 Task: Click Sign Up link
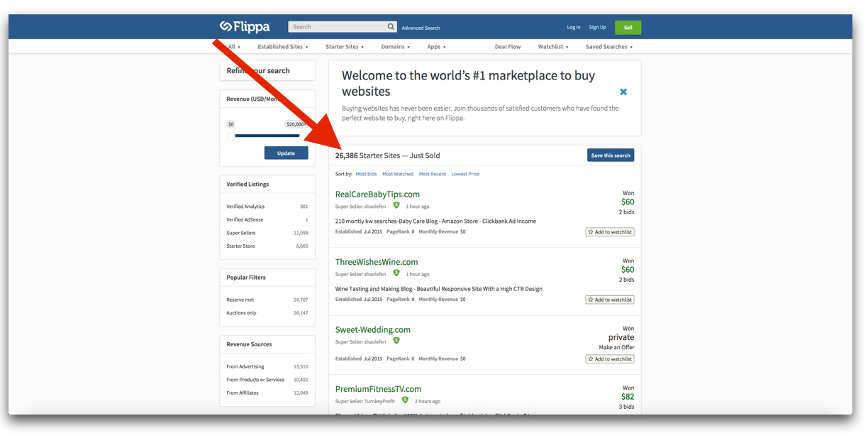(597, 27)
